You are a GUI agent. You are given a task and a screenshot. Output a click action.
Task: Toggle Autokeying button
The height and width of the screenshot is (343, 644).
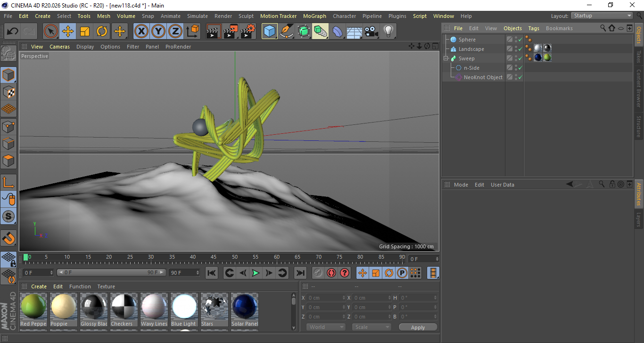click(x=331, y=273)
